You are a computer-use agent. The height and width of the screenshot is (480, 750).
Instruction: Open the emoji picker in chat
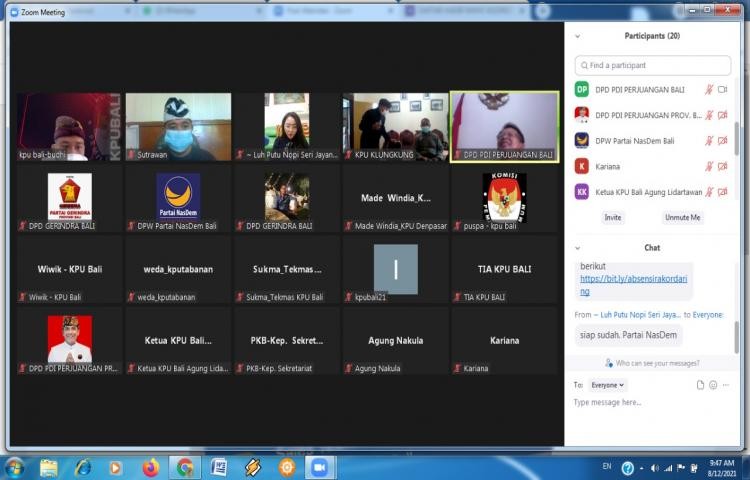coord(714,384)
